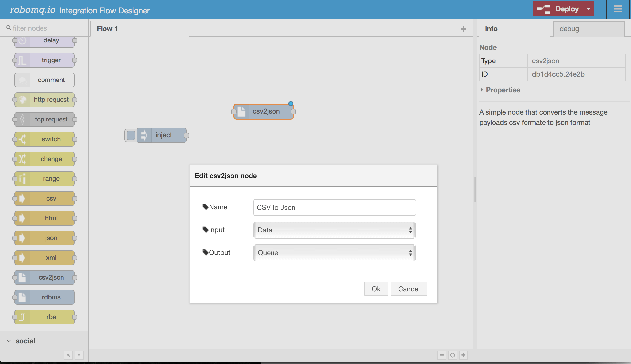Screen dimensions: 631x364
Task: Click the csv2json canvas node output port
Action: coord(294,112)
